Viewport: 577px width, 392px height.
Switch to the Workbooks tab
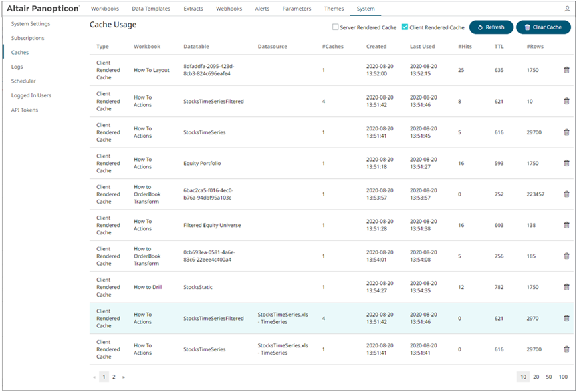tap(105, 9)
